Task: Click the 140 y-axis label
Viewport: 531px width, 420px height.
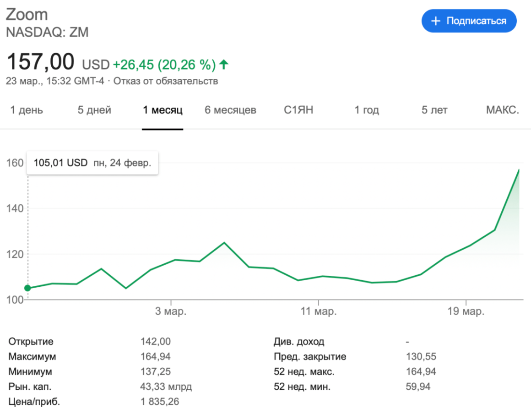Action: click(x=15, y=208)
